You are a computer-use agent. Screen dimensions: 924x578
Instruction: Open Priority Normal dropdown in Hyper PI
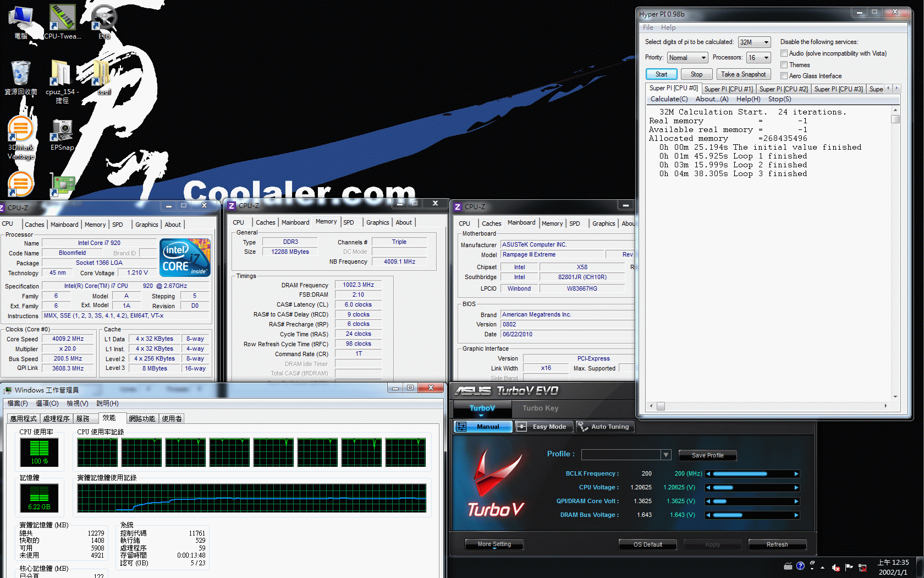[x=687, y=58]
